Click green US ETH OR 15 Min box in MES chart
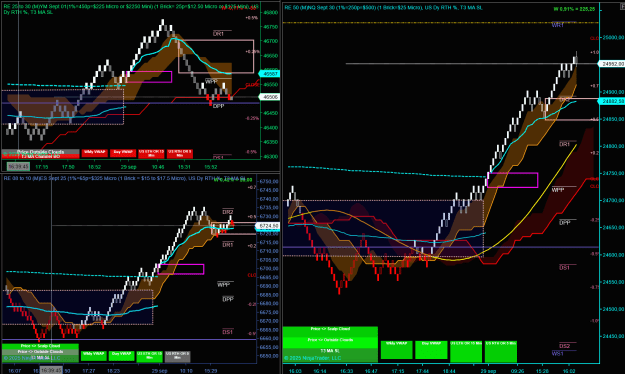 149,356
